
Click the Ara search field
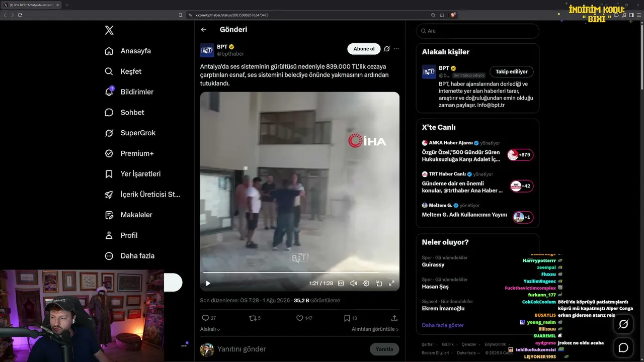477,31
